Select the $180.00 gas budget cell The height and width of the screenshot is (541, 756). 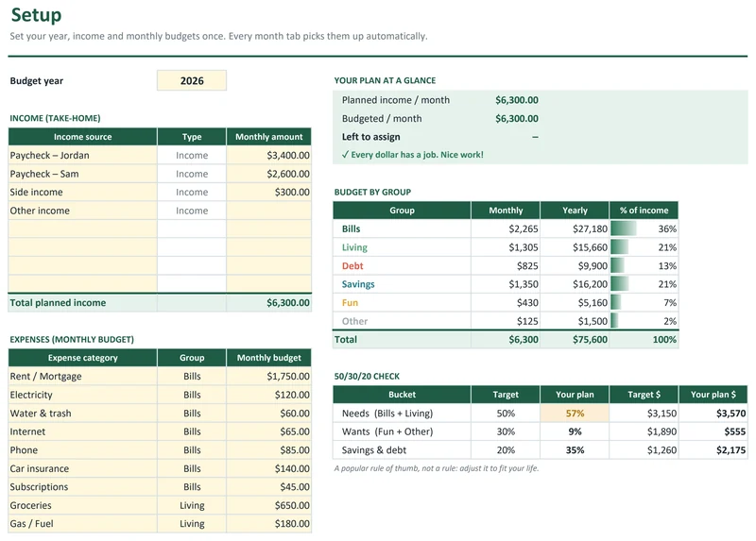point(268,524)
